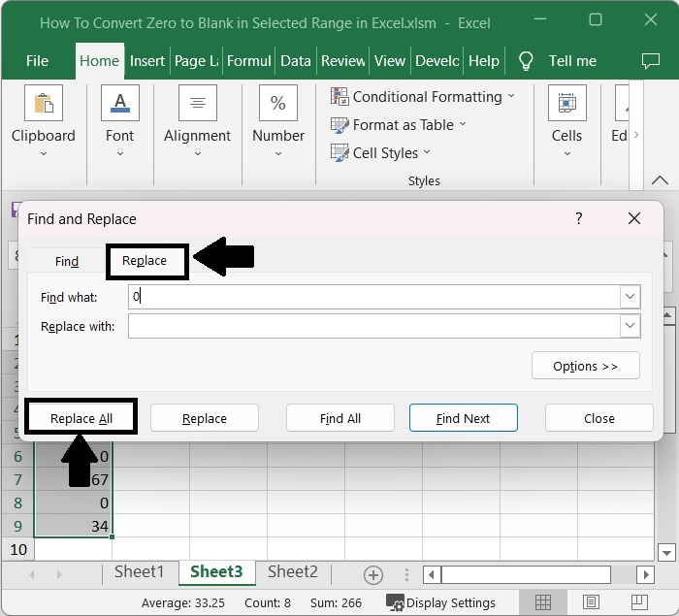This screenshot has height=616, width=679.
Task: Open the File tab
Action: (x=37, y=61)
